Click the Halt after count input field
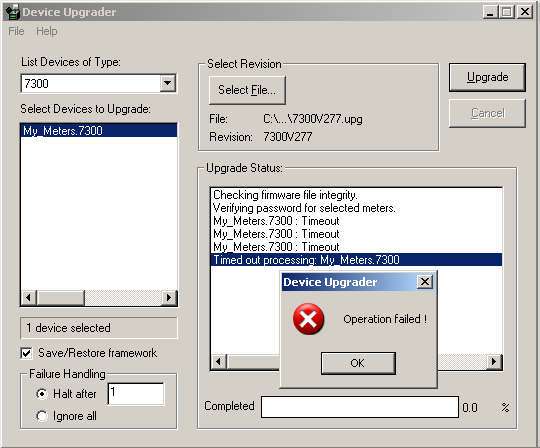This screenshot has width=540, height=448. 136,394
